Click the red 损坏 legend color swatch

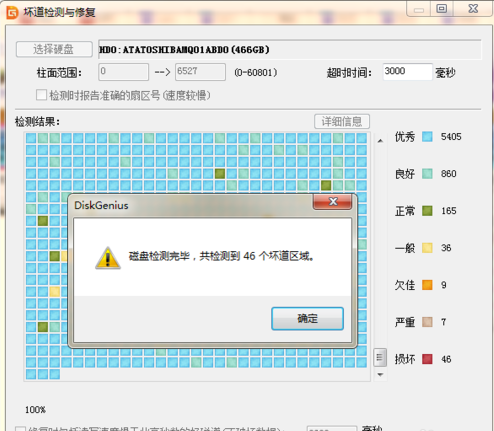click(427, 359)
